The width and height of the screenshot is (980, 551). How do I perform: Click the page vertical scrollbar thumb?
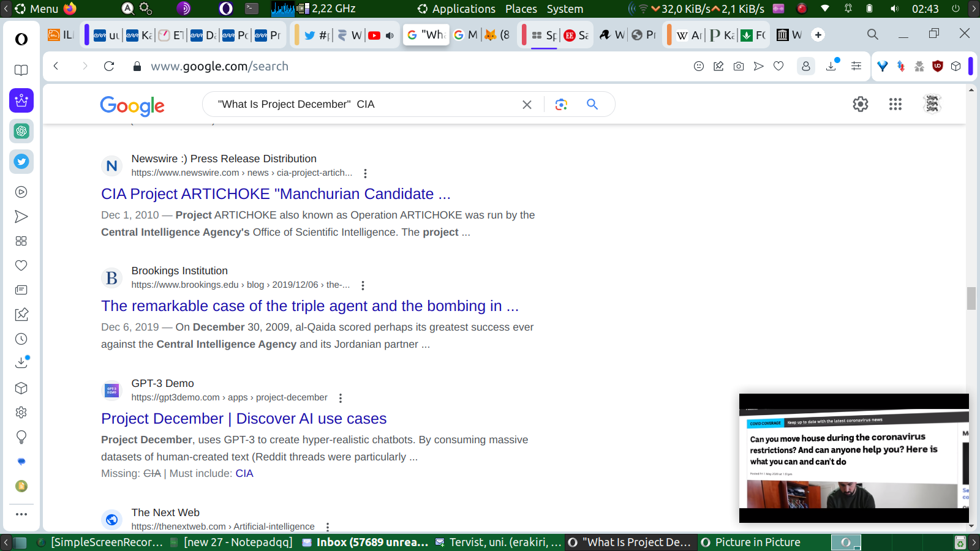point(971,298)
